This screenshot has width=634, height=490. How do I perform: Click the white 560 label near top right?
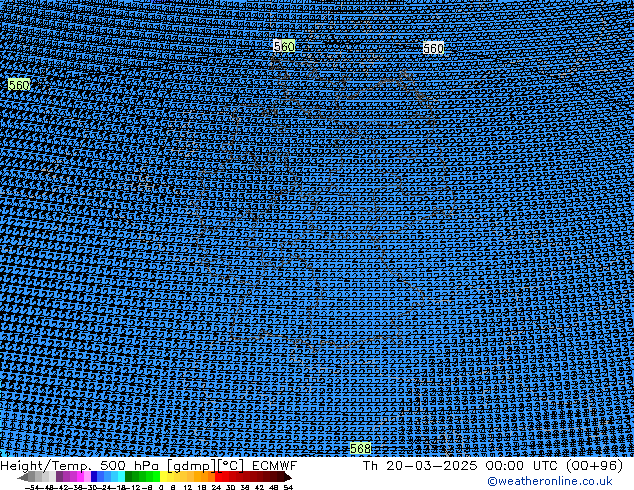pos(433,48)
